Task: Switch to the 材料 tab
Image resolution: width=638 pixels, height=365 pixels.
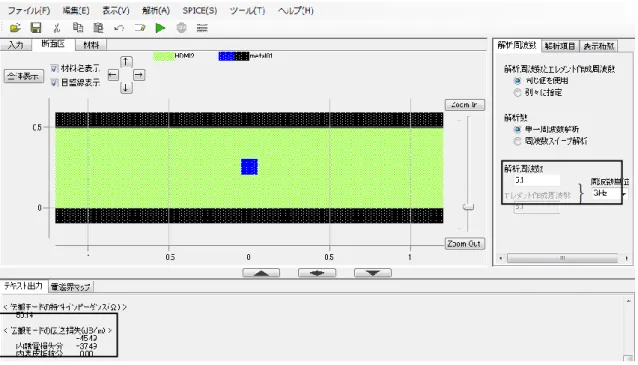Action: (x=91, y=45)
